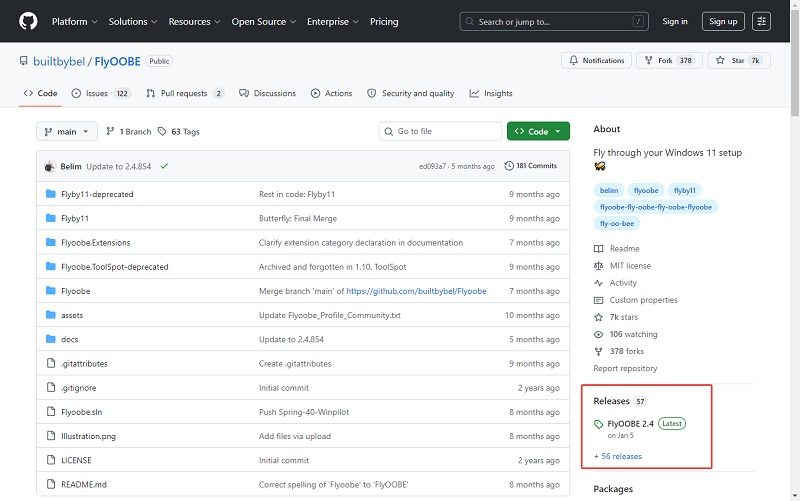Open the README.md file
The width and height of the screenshot is (800, 501).
click(84, 485)
